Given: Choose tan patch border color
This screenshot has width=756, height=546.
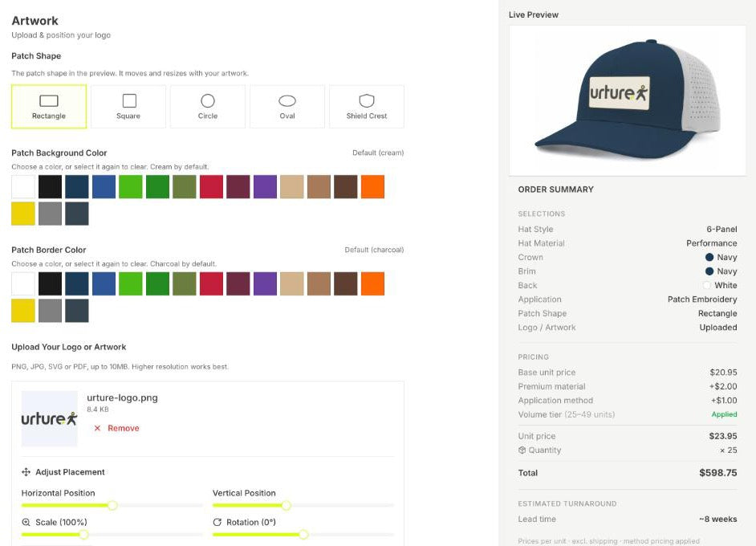Looking at the screenshot, I should tap(292, 283).
